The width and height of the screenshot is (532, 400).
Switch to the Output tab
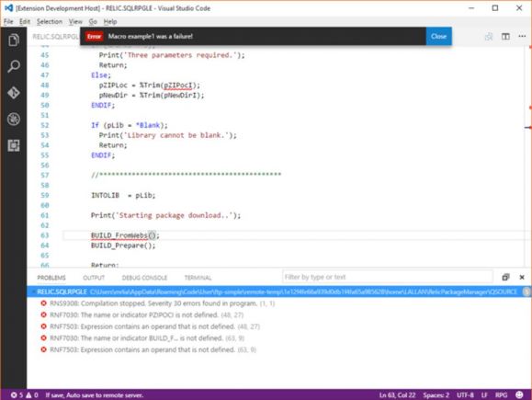point(94,278)
